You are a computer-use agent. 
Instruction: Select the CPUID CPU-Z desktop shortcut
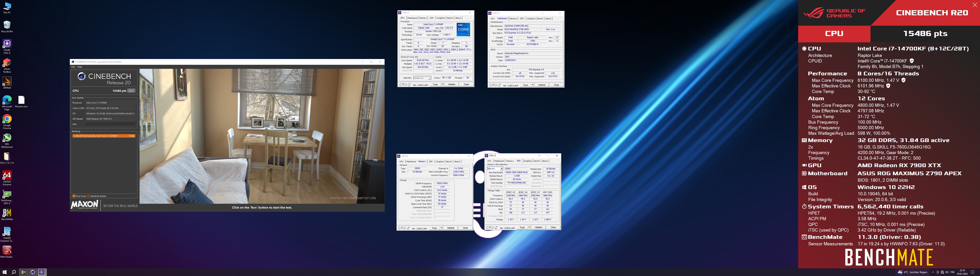point(7,47)
